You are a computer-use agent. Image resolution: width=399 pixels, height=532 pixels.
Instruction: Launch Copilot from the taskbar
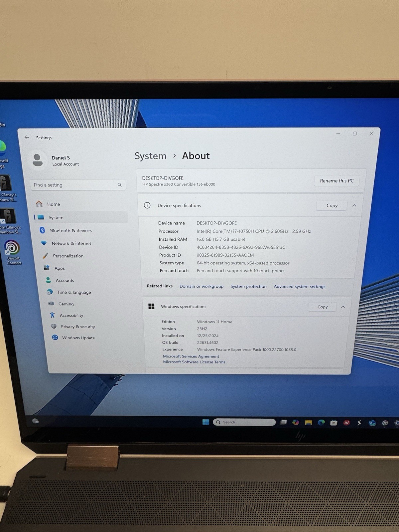pyautogui.click(x=296, y=422)
